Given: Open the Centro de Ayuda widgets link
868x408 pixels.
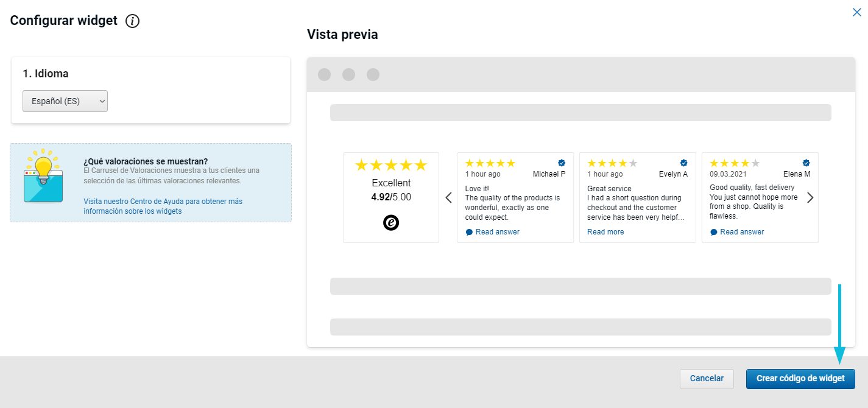Looking at the screenshot, I should pos(163,206).
